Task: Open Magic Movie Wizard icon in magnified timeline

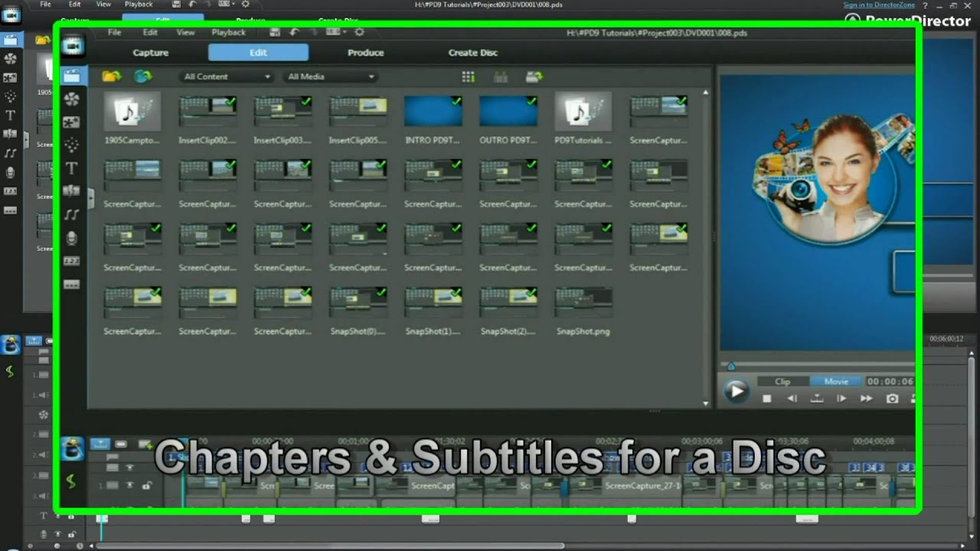Action: pos(72,449)
